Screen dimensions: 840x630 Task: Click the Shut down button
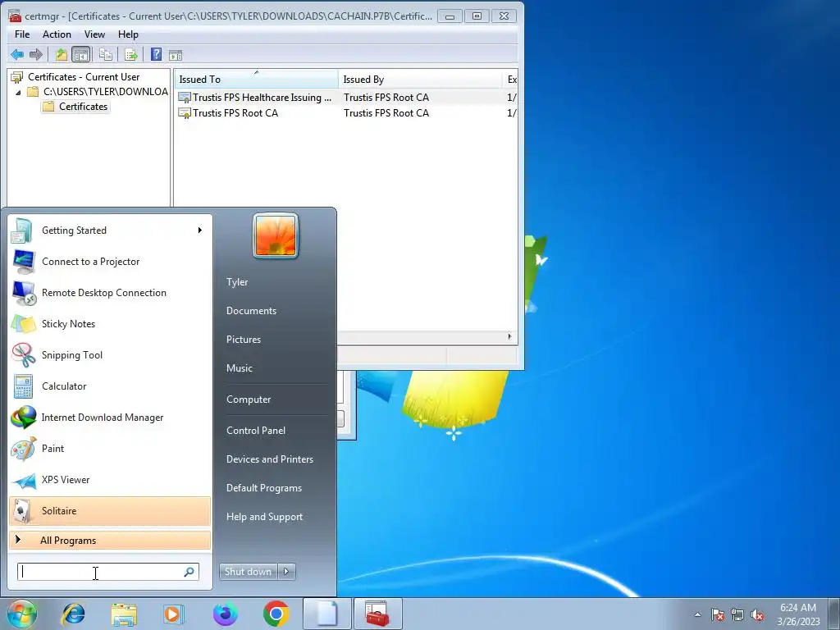tap(249, 572)
